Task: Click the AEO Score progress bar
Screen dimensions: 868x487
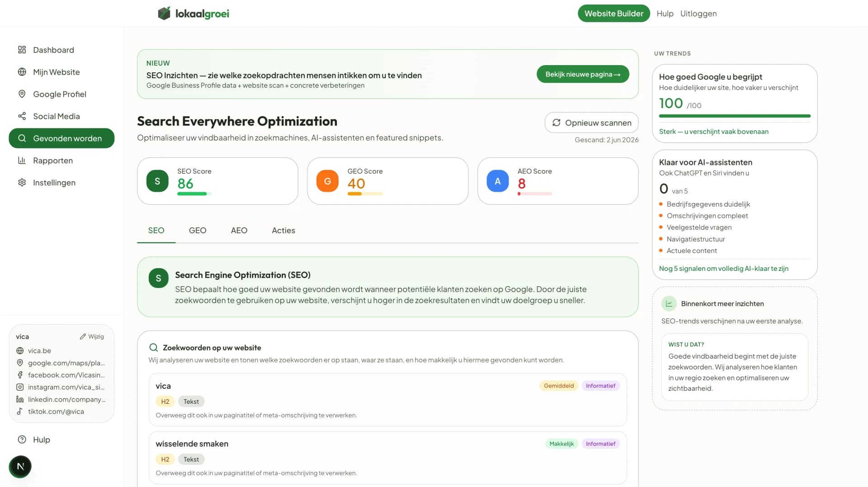Action: pos(535,194)
